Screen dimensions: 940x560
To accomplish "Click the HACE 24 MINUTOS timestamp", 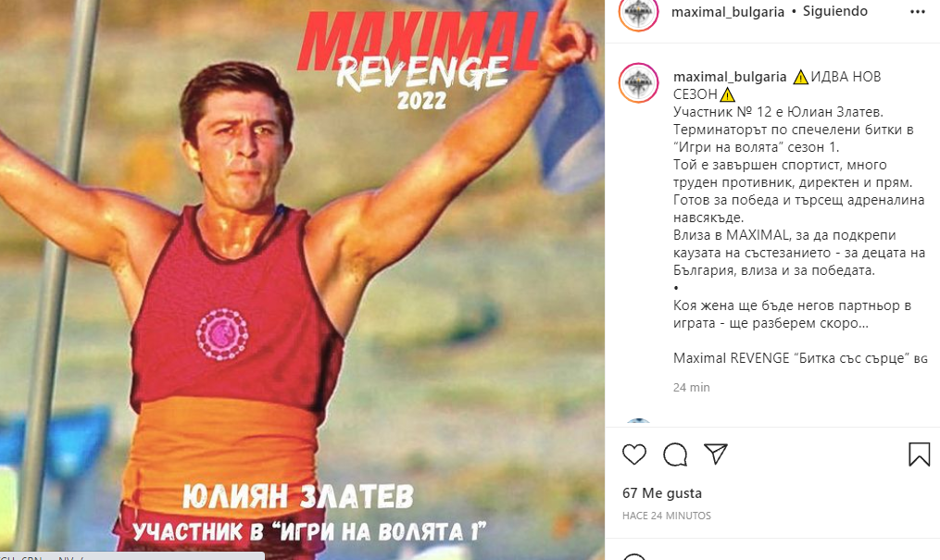I will (667, 516).
